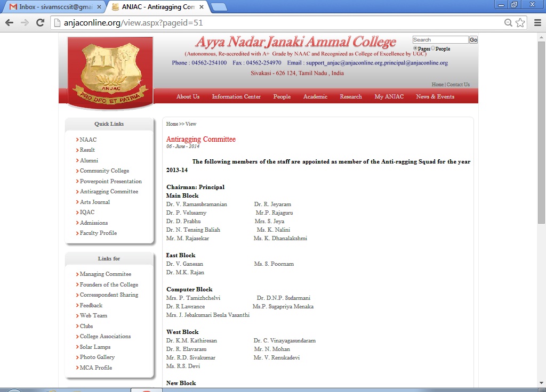Reload the page with the refresh icon
Viewport: 546px width, 392px height.
(41, 23)
